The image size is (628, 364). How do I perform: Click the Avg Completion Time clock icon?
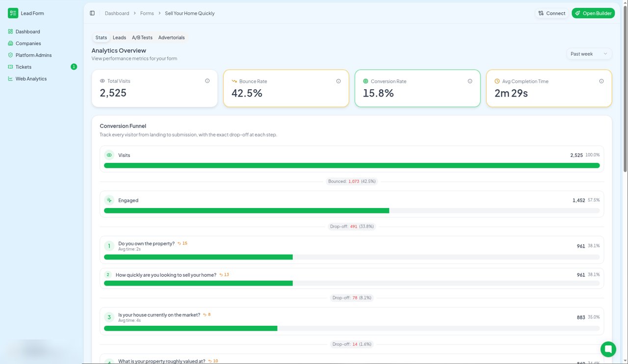(497, 81)
